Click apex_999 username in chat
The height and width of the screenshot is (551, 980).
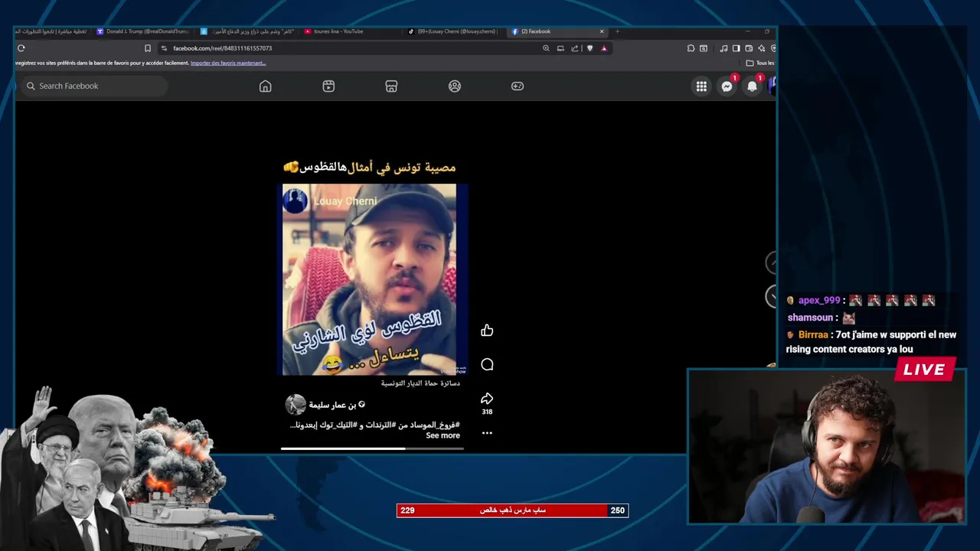coord(819,301)
